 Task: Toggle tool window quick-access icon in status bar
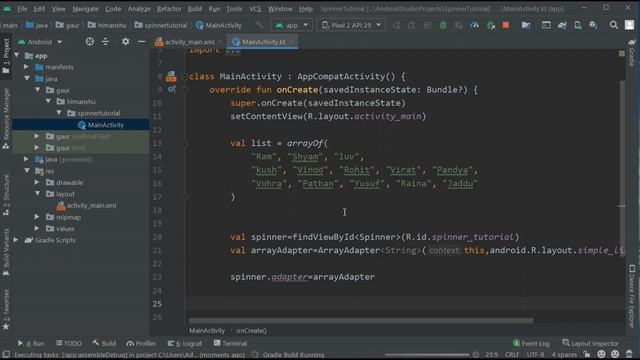pos(6,354)
